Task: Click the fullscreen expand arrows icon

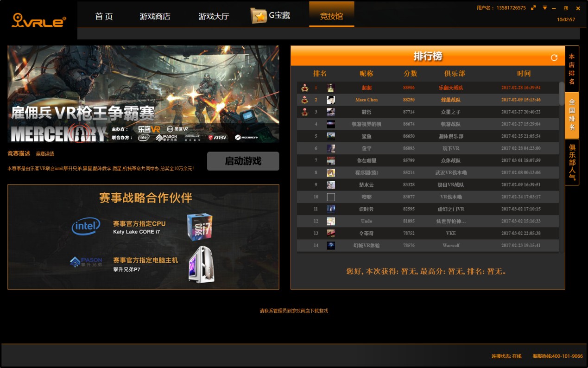Action: [x=533, y=8]
